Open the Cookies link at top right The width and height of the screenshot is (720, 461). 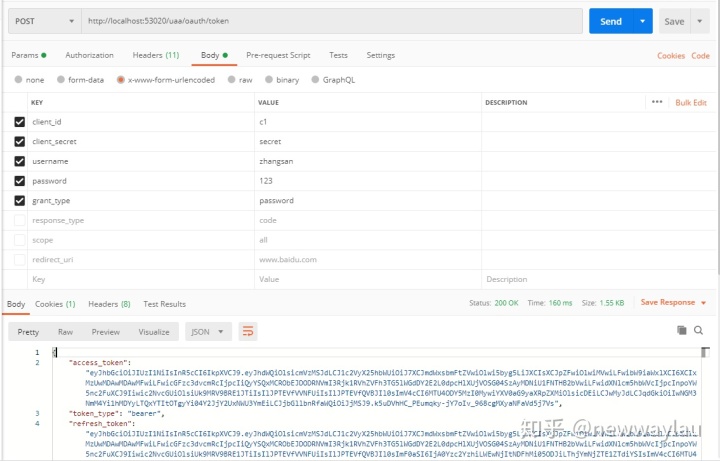pos(671,56)
